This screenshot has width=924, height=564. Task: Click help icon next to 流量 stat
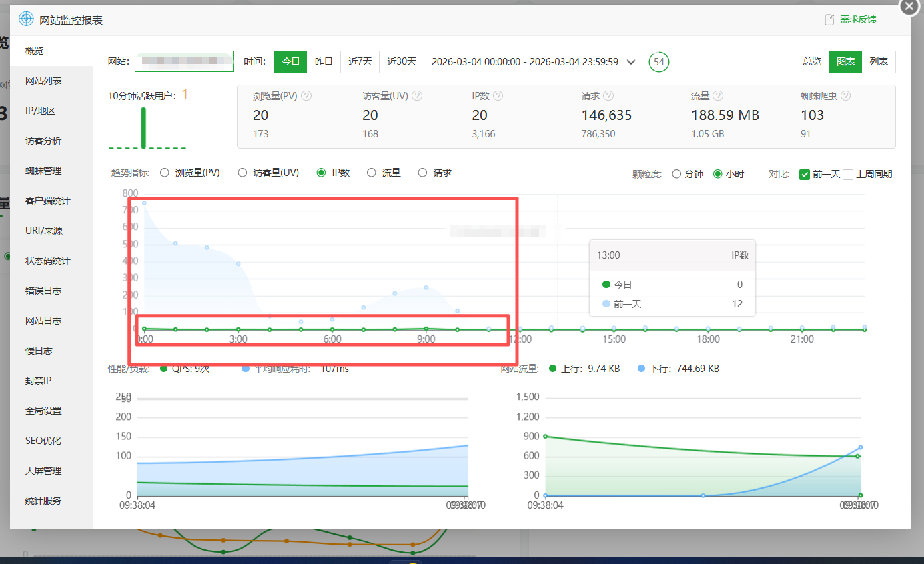(x=718, y=96)
